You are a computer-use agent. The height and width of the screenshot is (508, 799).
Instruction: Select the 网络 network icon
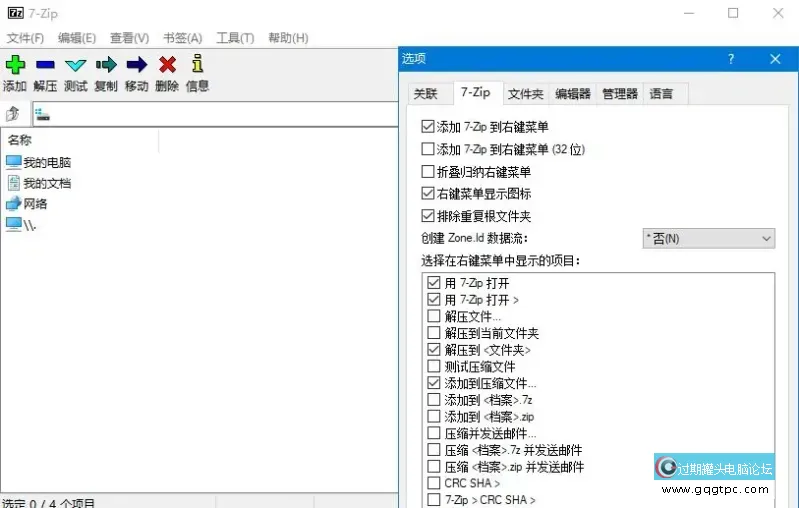[x=13, y=203]
